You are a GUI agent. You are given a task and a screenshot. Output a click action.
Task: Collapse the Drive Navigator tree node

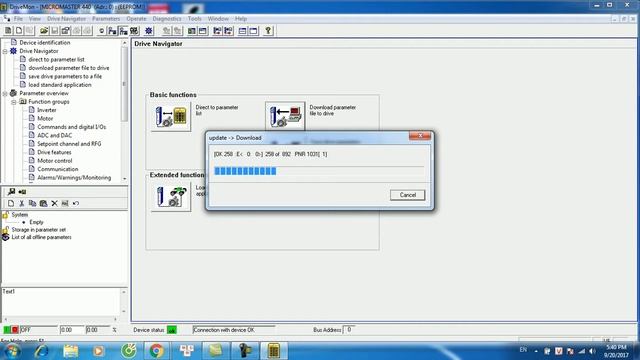point(5,51)
